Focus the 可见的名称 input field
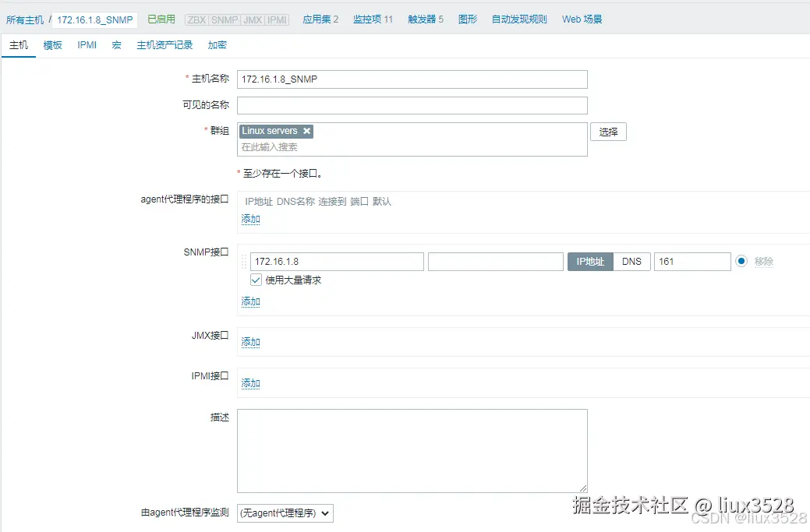This screenshot has width=810, height=532. pyautogui.click(x=412, y=105)
